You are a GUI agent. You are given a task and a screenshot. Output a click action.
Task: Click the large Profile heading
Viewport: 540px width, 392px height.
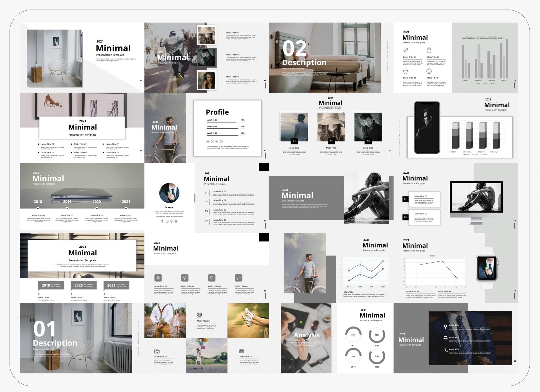217,112
